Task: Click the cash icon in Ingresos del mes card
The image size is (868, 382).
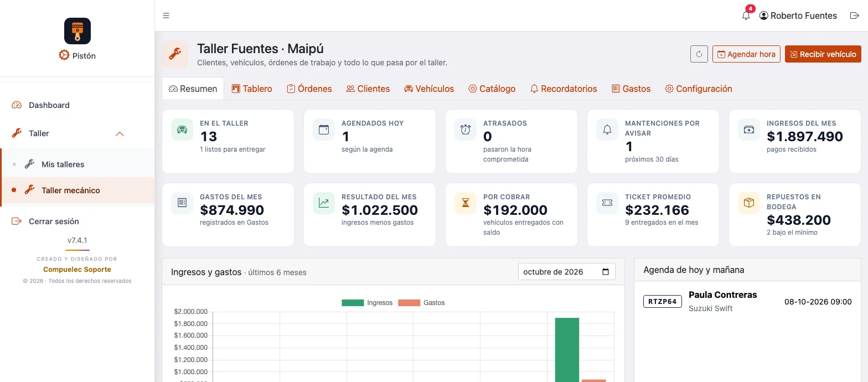Action: (749, 130)
